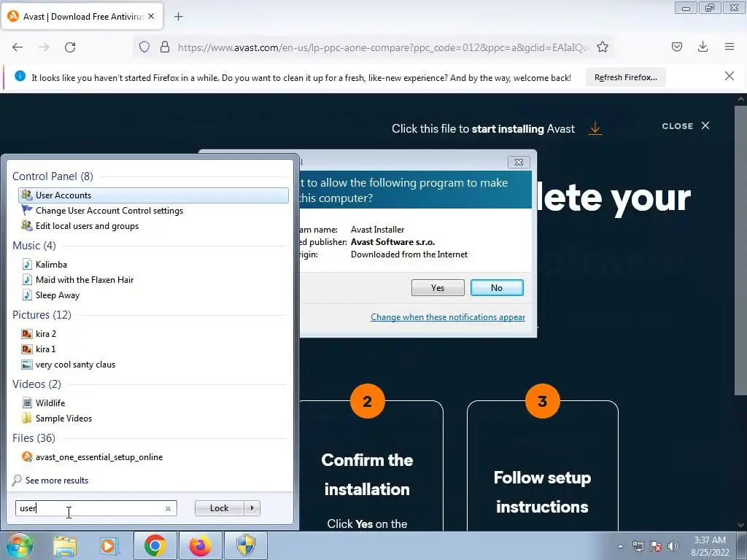Image resolution: width=747 pixels, height=560 pixels.
Task: Click the network tray icon
Action: pyautogui.click(x=638, y=546)
